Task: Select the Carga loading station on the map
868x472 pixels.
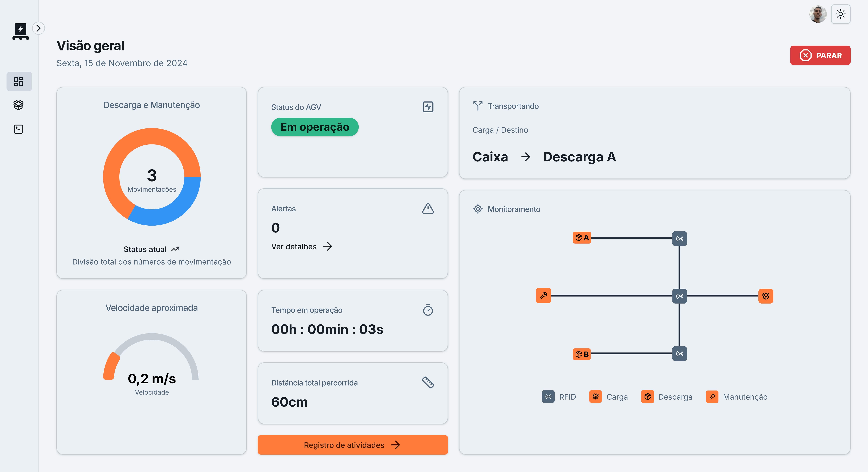Action: click(x=766, y=296)
